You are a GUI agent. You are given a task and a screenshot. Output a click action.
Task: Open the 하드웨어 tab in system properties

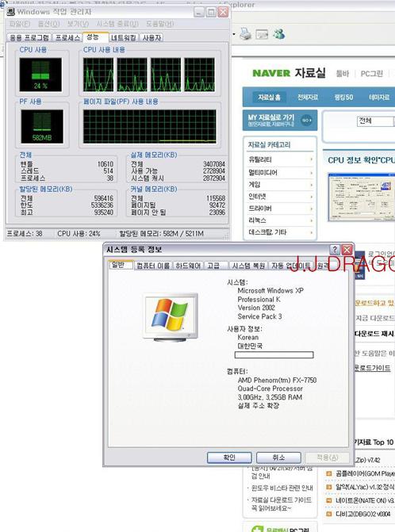coord(188,266)
